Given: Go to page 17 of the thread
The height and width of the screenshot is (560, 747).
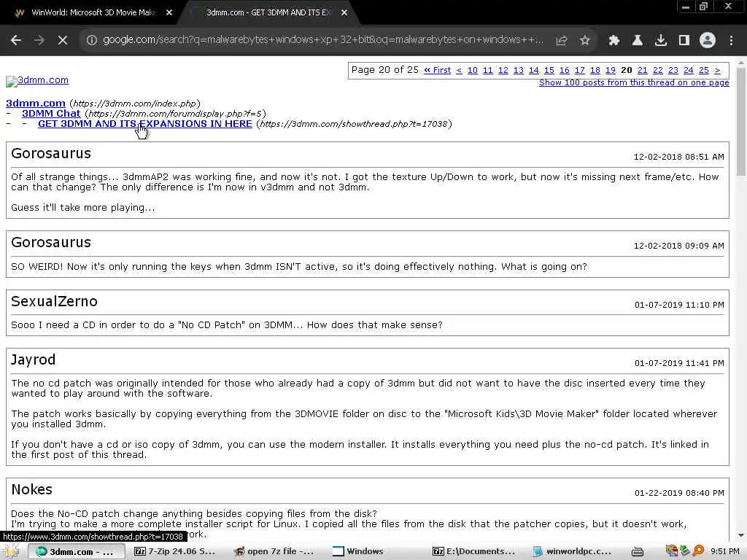Looking at the screenshot, I should (x=579, y=71).
